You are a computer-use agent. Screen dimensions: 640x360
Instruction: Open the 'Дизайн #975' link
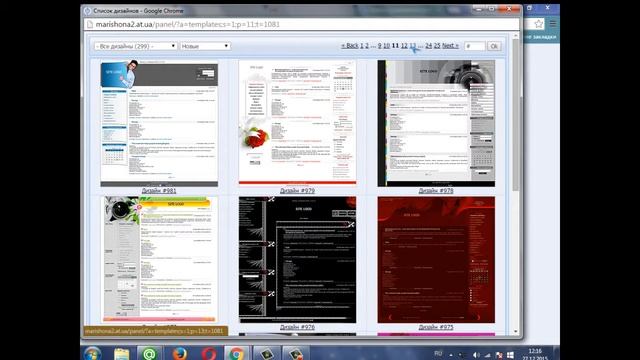click(436, 327)
